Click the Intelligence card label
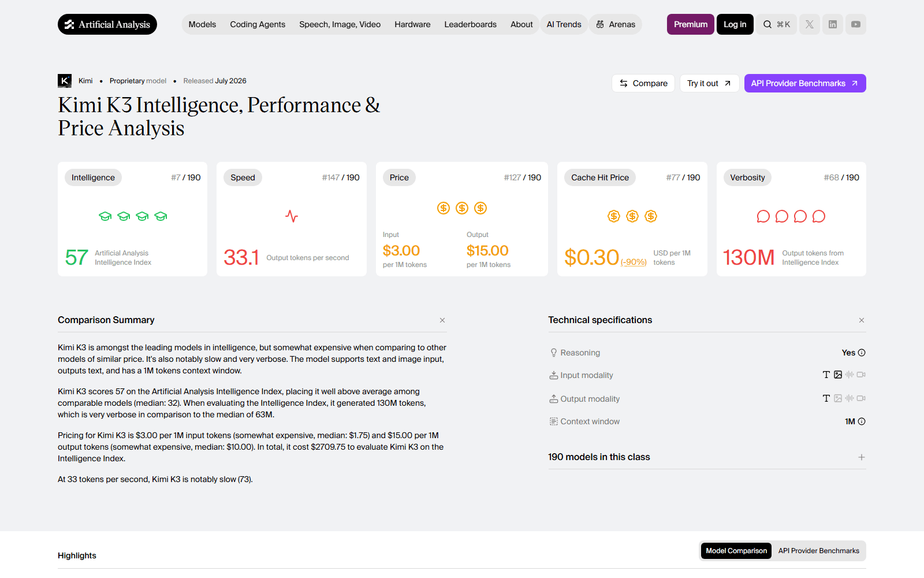The width and height of the screenshot is (924, 578). [93, 177]
